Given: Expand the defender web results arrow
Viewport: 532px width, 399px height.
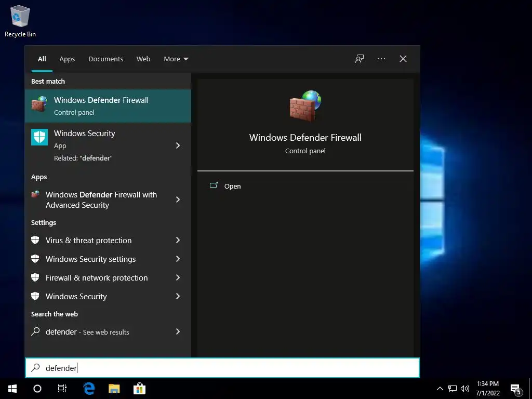Looking at the screenshot, I should pos(178,331).
